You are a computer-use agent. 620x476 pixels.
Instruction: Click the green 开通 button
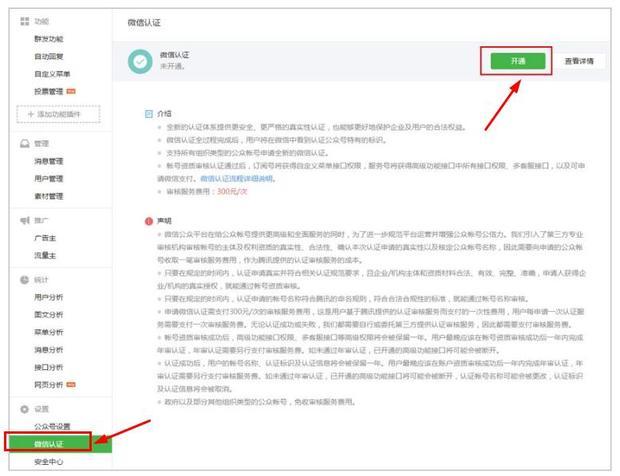(x=518, y=61)
